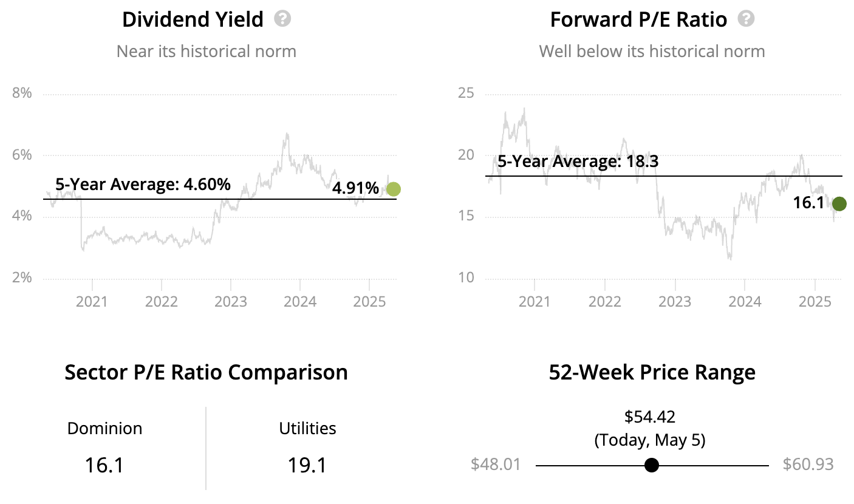
Task: Click the $54.42 current price label
Action: pos(650,417)
